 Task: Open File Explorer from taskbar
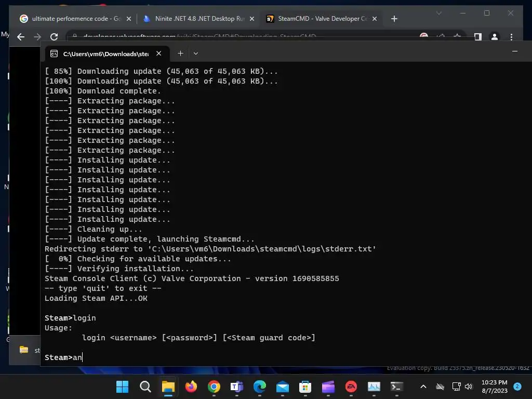[x=168, y=387]
